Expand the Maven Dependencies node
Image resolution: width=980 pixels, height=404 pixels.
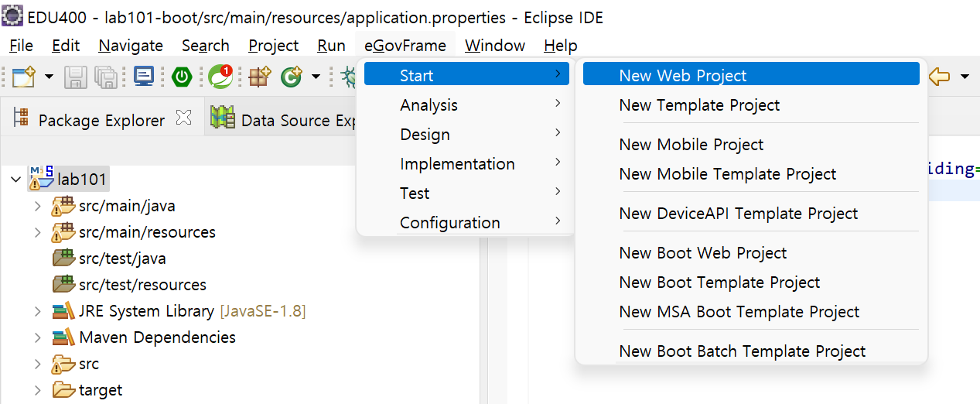(37, 337)
